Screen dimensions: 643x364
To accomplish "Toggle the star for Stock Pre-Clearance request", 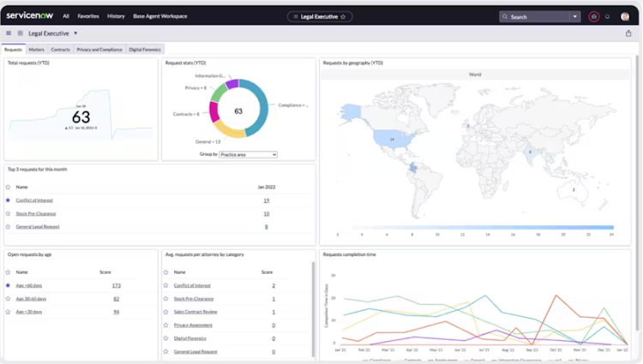I will point(8,213).
